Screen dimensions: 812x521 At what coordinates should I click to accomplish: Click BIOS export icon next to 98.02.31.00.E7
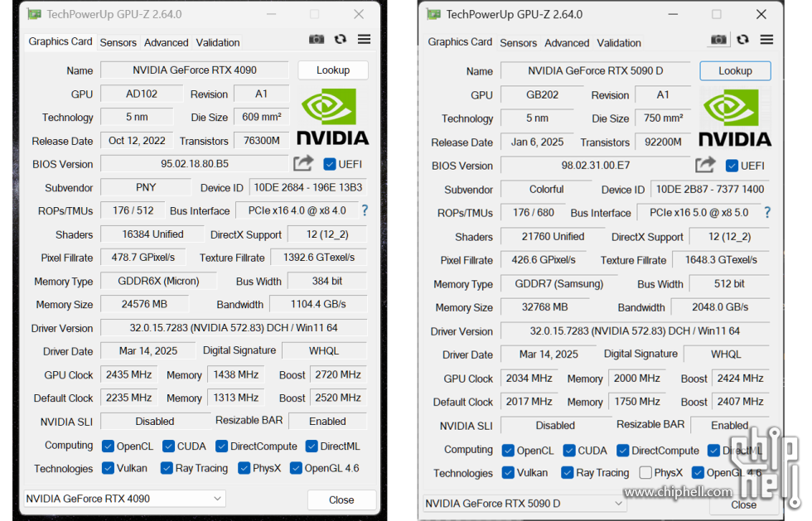pos(705,165)
